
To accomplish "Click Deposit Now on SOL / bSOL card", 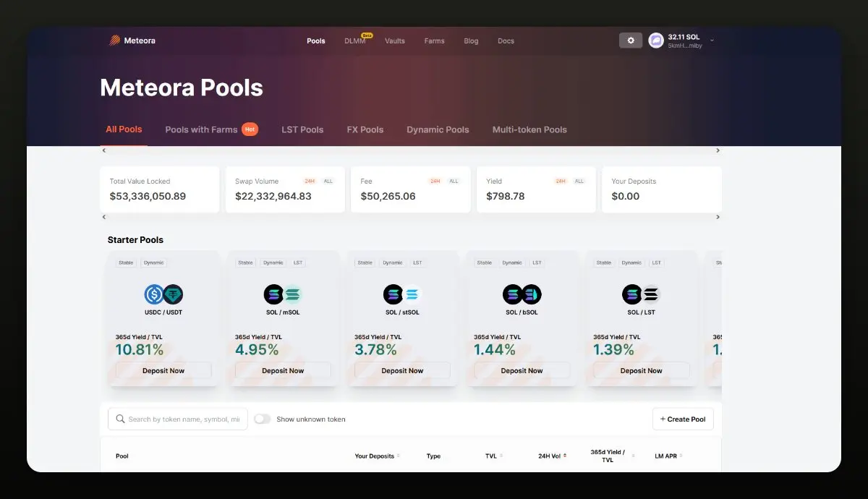I will 522,370.
